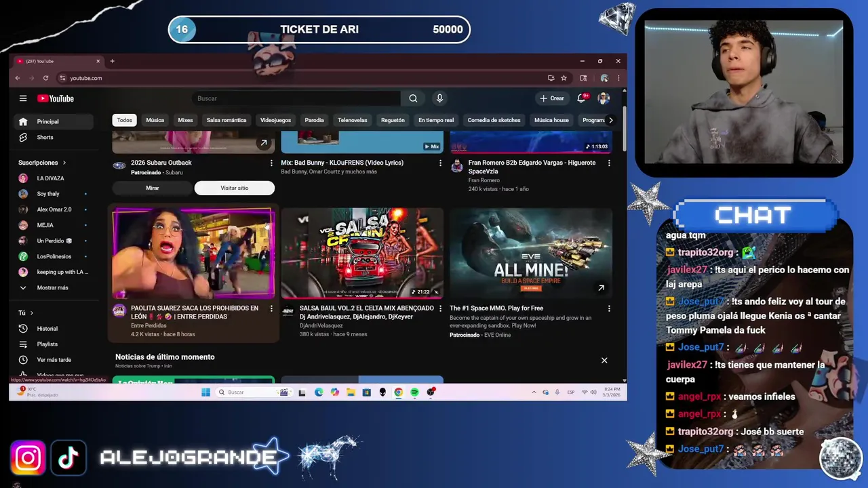The image size is (868, 488).
Task: Click Entre Perdidas channel avatar
Action: tap(119, 311)
